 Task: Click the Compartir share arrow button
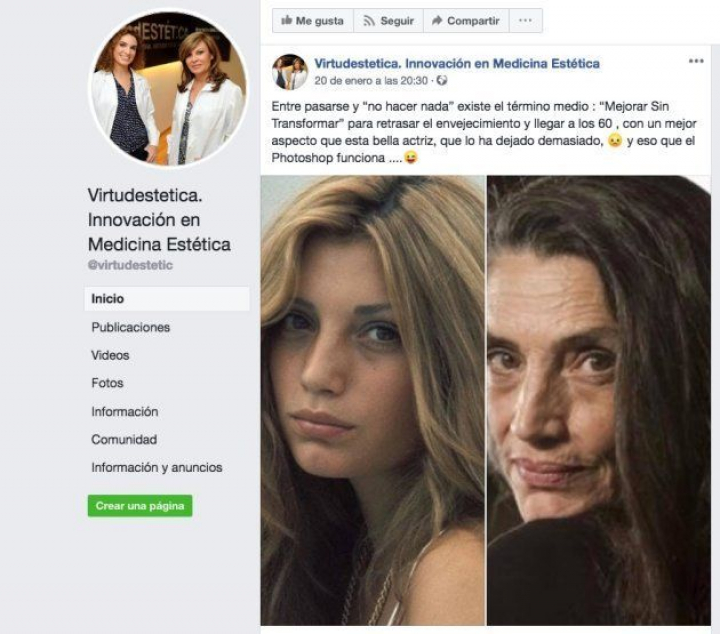click(x=465, y=20)
